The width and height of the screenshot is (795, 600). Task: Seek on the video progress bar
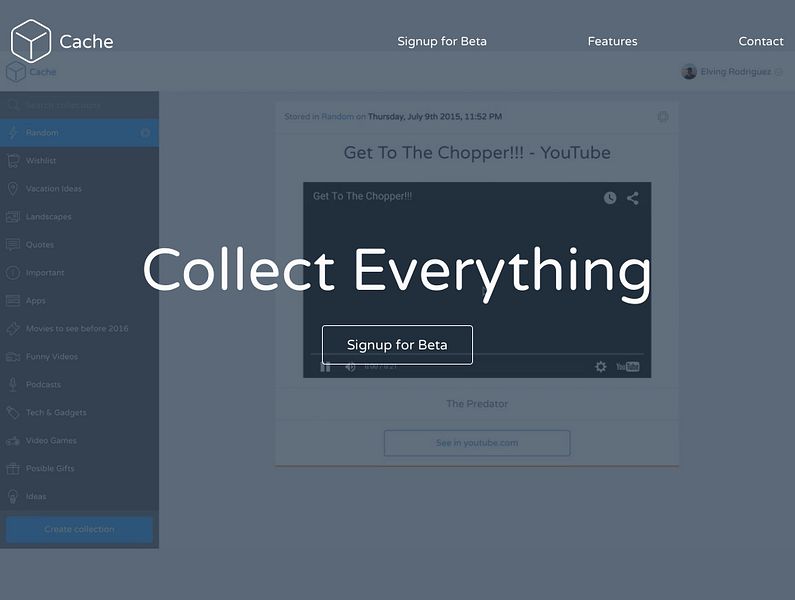point(477,354)
